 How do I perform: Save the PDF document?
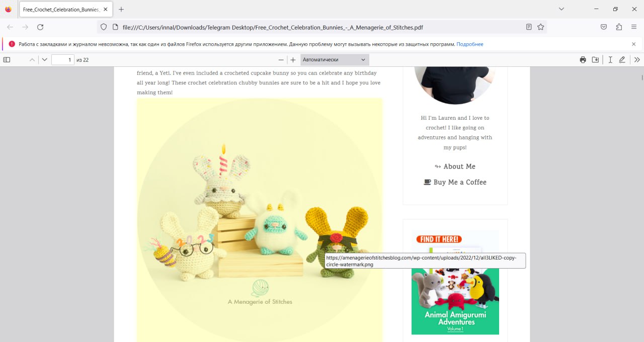595,60
